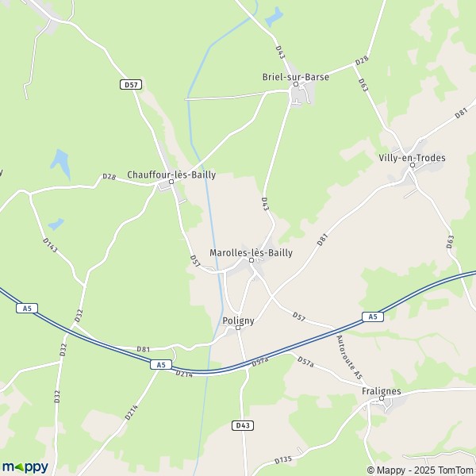The image size is (476, 476).
Task: Click the Marolles-lès-Bailly place label
Action: tap(251, 252)
